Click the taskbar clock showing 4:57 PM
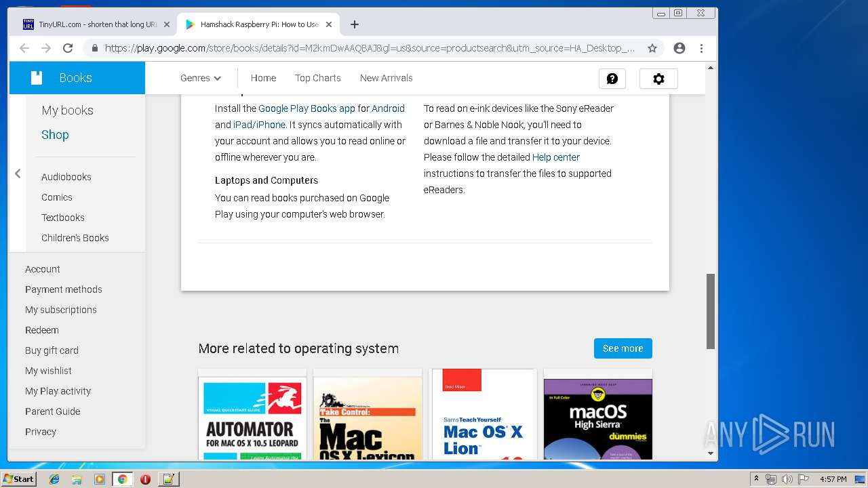The height and width of the screenshot is (488, 868). [833, 479]
